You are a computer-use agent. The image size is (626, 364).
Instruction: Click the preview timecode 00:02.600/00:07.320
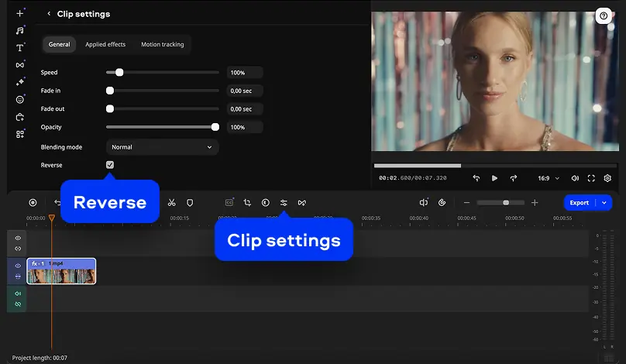click(413, 178)
